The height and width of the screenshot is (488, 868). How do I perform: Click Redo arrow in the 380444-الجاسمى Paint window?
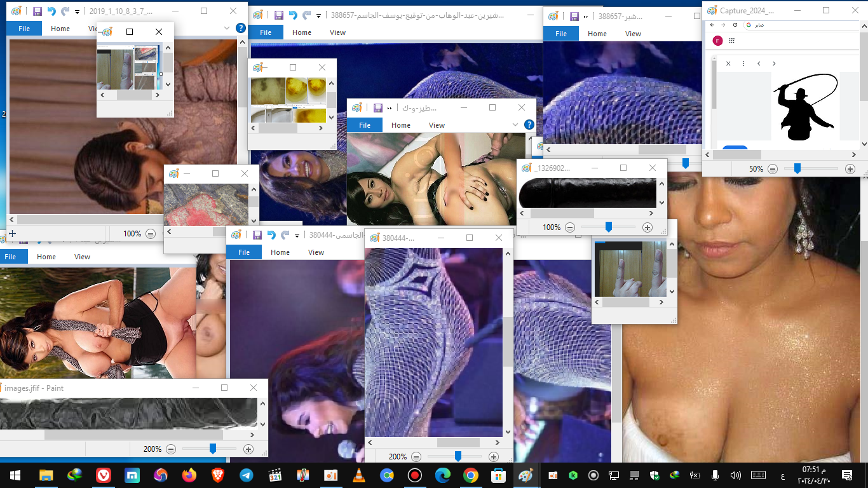[285, 235]
